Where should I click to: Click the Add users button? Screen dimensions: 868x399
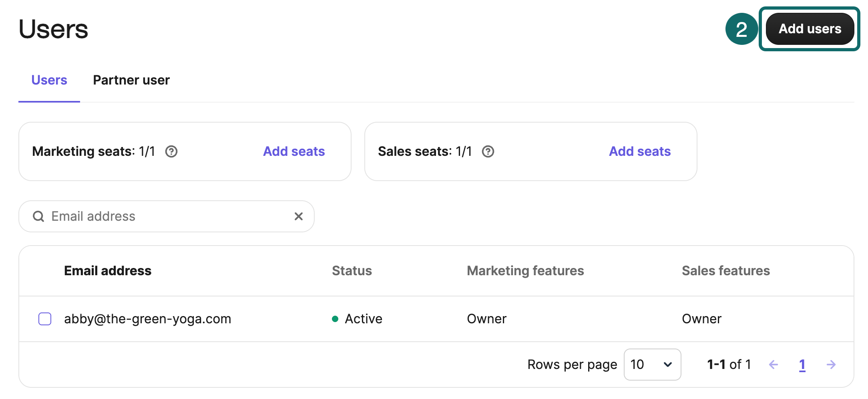tap(810, 29)
